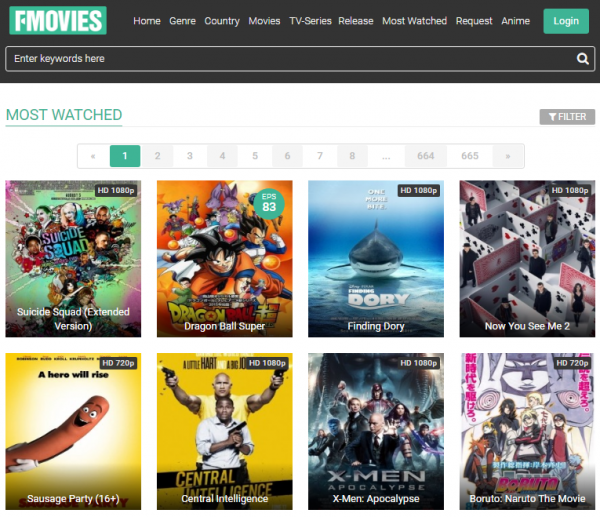Select the Finding Dory thumbnail

(x=376, y=259)
